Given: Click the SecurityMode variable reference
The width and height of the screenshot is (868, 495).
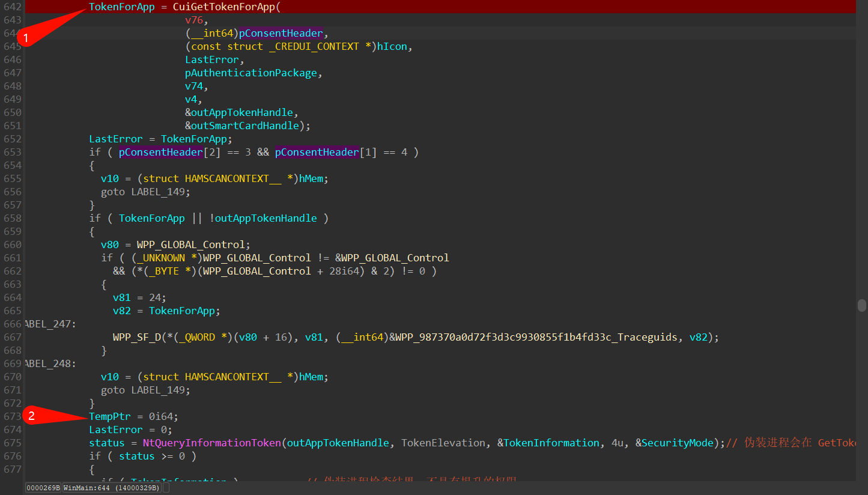Looking at the screenshot, I should (678, 443).
